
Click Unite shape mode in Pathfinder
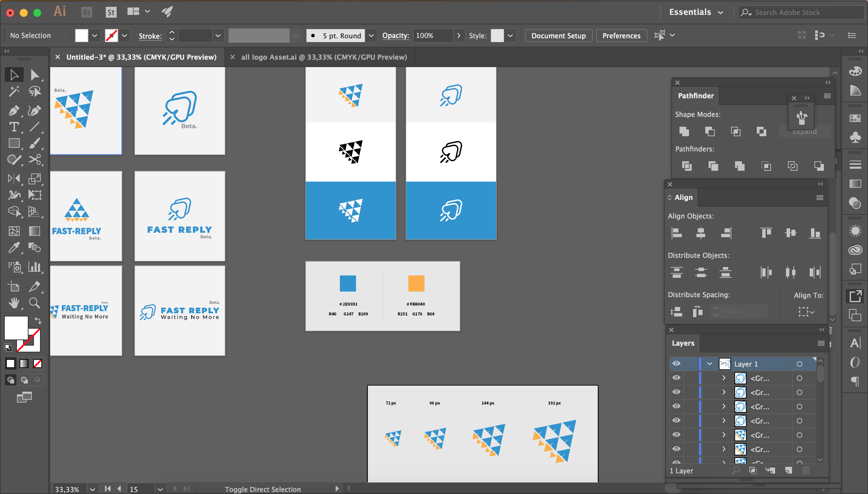[684, 131]
